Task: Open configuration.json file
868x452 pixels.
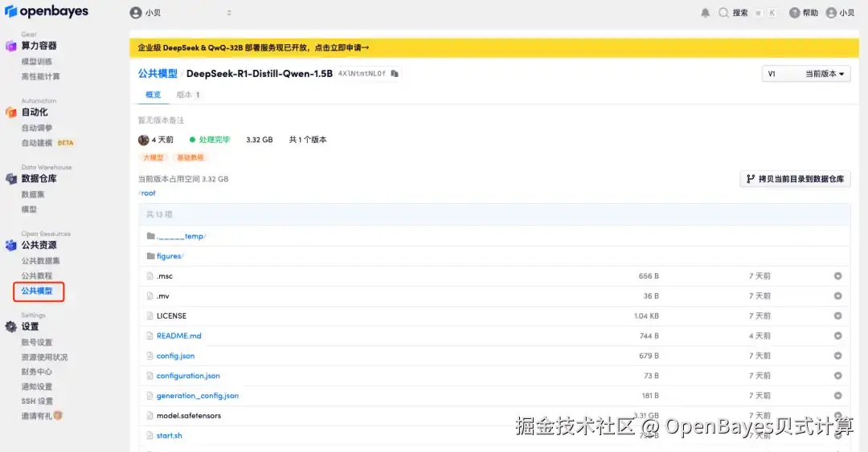Action: 188,376
